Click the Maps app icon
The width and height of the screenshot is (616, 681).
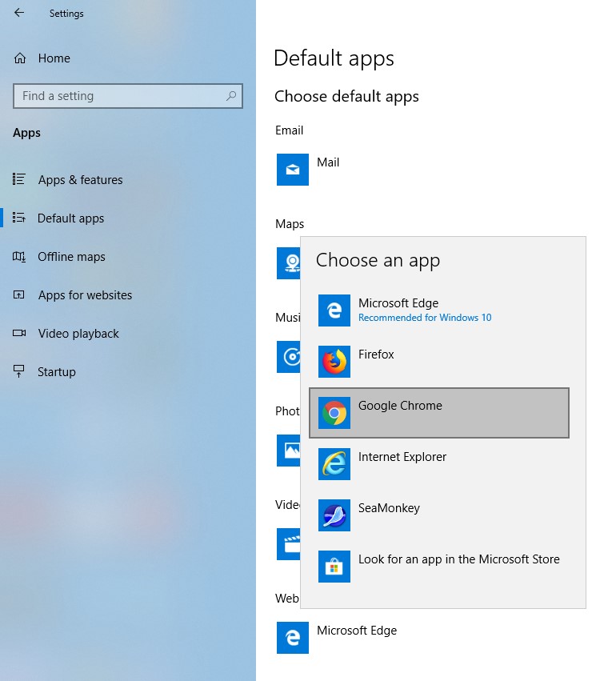coord(289,263)
